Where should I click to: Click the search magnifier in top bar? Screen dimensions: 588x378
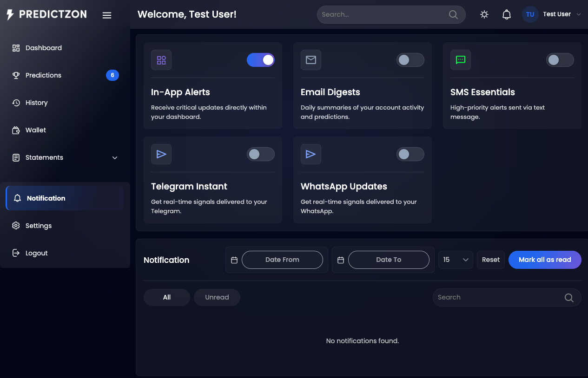[x=453, y=14]
